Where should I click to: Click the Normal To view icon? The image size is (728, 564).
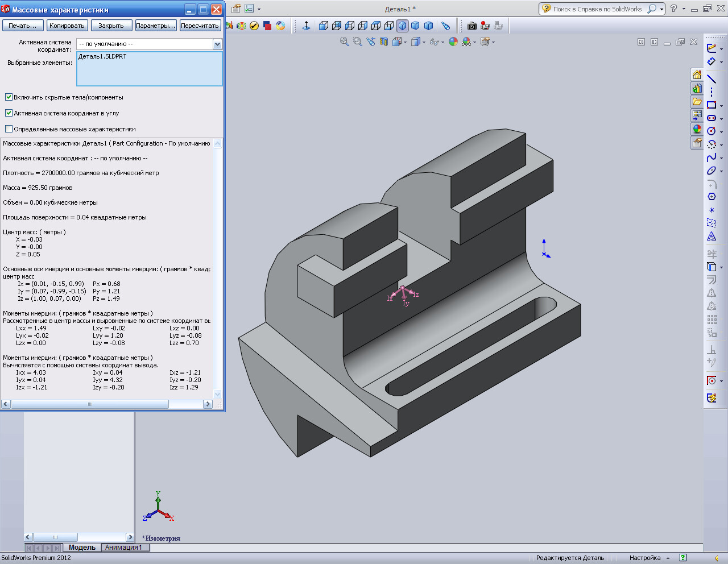pyautogui.click(x=306, y=26)
